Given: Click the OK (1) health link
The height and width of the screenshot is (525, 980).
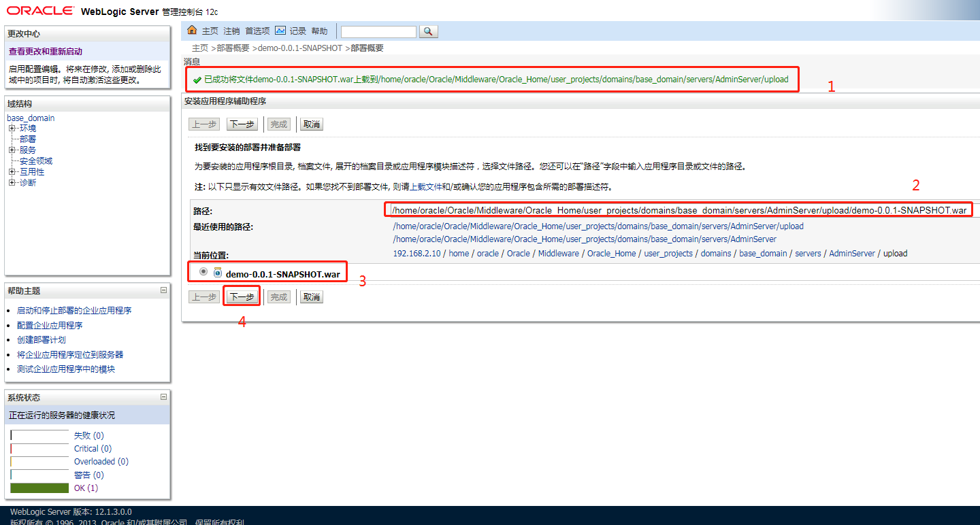Looking at the screenshot, I should pyautogui.click(x=86, y=488).
